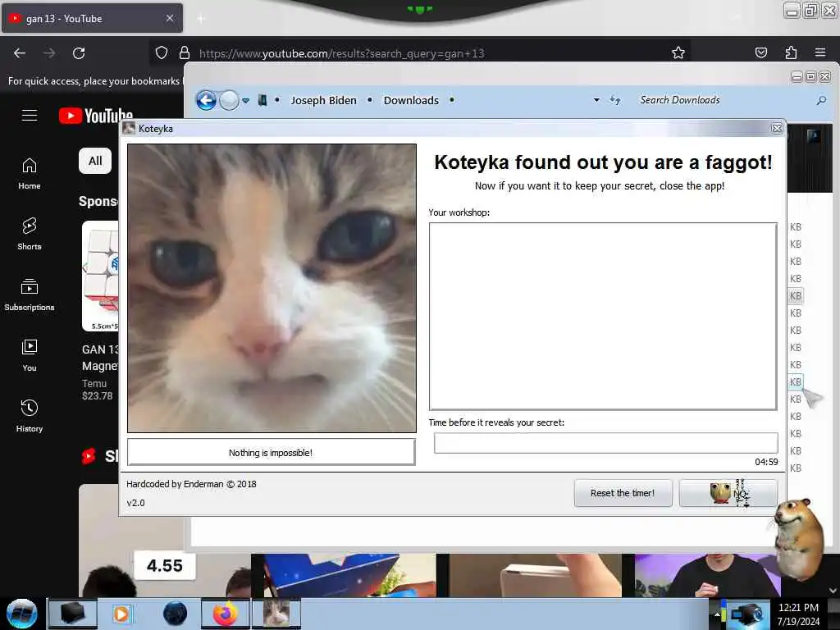Click the dark globe taskbar icon

click(x=175, y=614)
